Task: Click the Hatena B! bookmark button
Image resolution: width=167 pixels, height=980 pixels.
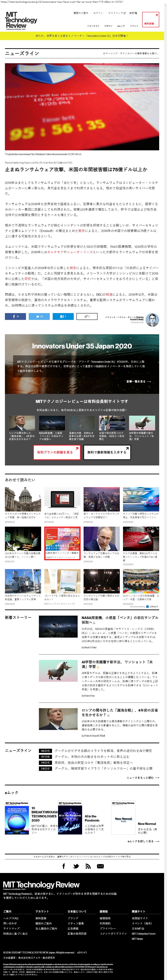Action: (x=63, y=316)
